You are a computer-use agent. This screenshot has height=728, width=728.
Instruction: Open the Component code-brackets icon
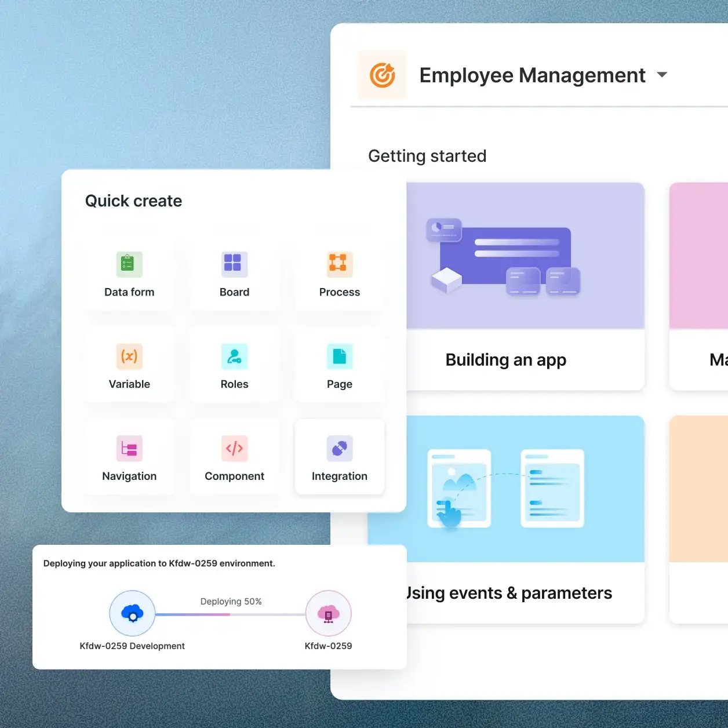(x=234, y=448)
